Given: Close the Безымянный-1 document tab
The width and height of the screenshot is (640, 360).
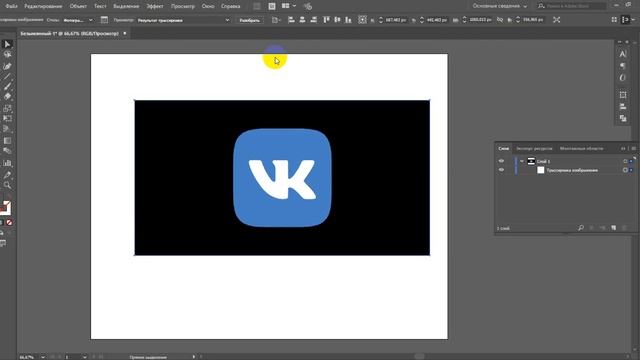Looking at the screenshot, I should pos(125,33).
